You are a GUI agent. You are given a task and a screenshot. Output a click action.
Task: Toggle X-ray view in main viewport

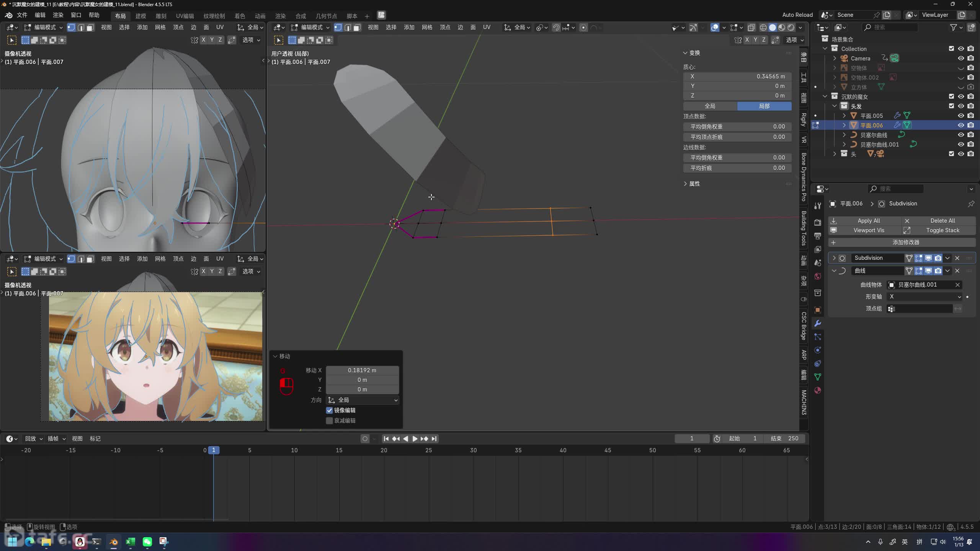[x=751, y=28]
